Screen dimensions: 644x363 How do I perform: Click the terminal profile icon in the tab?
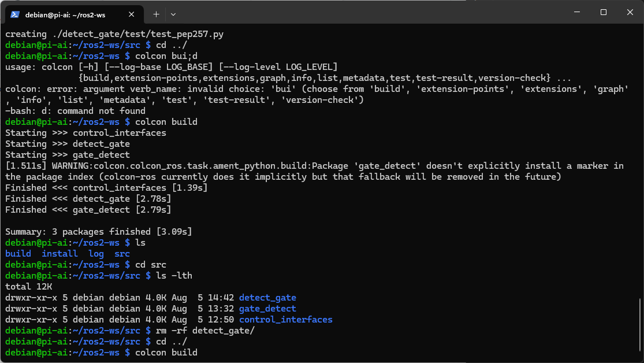[16, 14]
